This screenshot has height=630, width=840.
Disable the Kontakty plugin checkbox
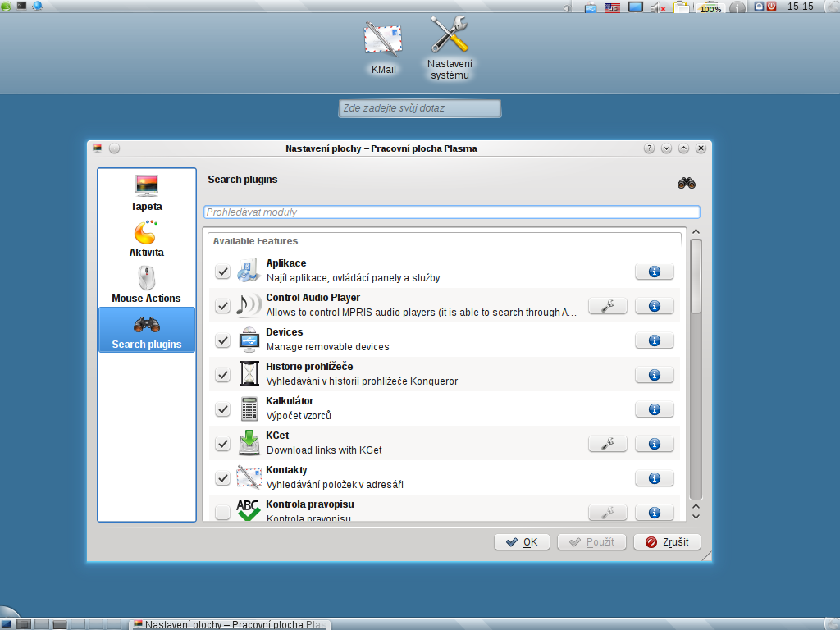[x=222, y=478]
